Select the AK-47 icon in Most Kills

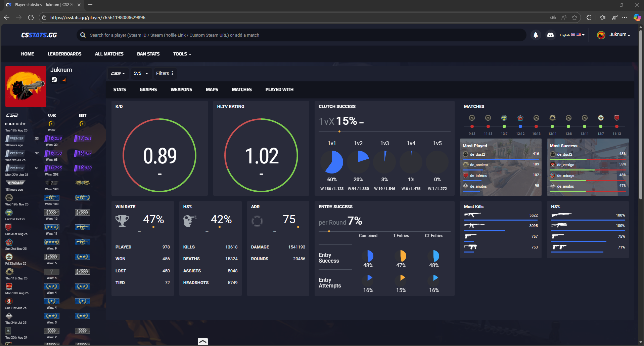coord(472,215)
